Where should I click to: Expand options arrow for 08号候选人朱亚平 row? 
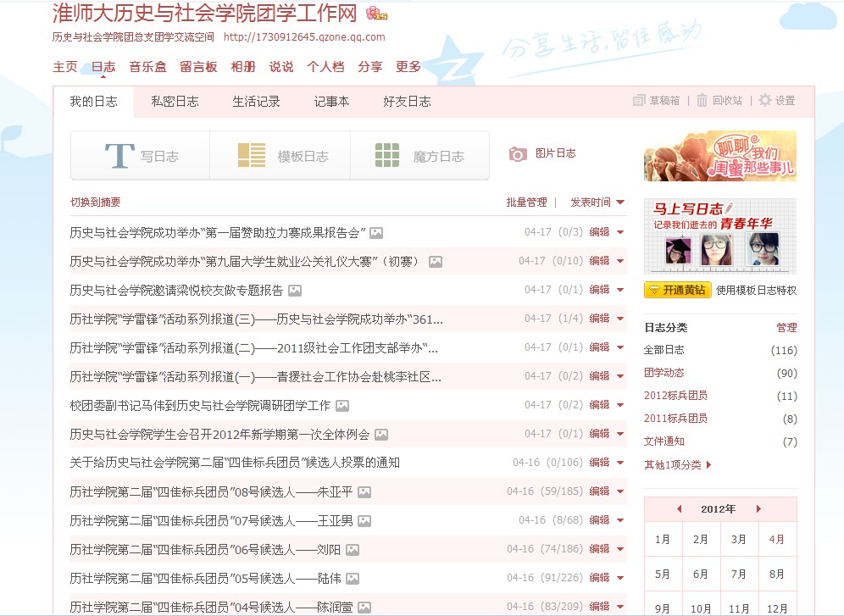[x=620, y=491]
